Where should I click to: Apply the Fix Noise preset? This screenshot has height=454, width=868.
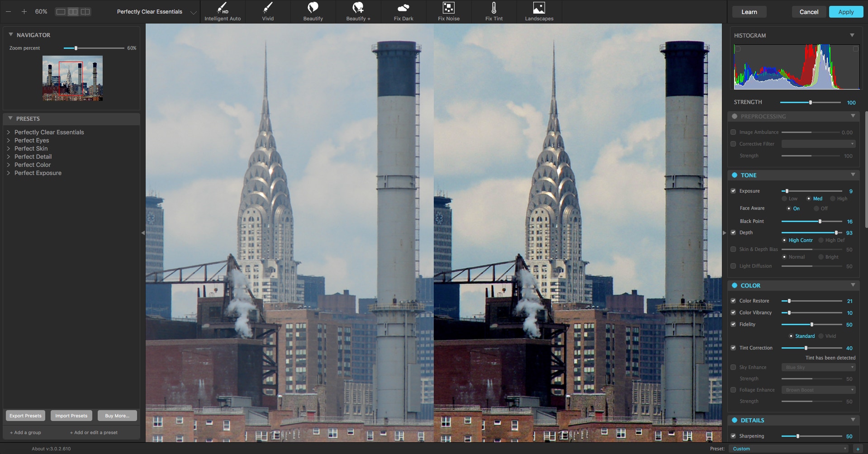pos(449,11)
